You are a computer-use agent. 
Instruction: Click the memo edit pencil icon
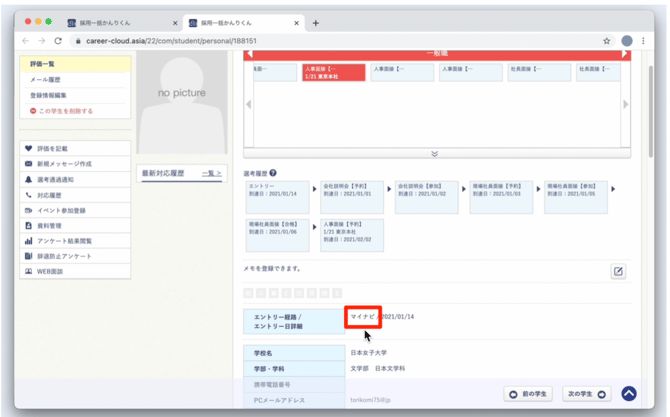618,271
